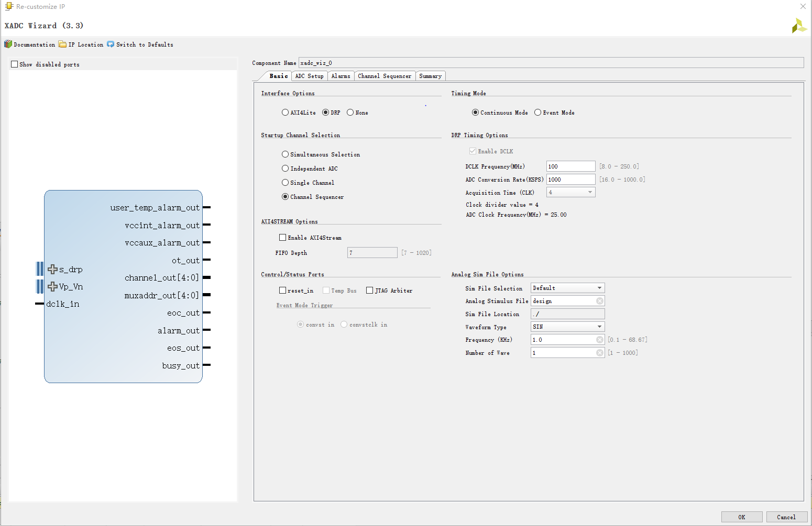Image resolution: width=812 pixels, height=526 pixels.
Task: Select the eoc_out port label
Action: point(183,313)
